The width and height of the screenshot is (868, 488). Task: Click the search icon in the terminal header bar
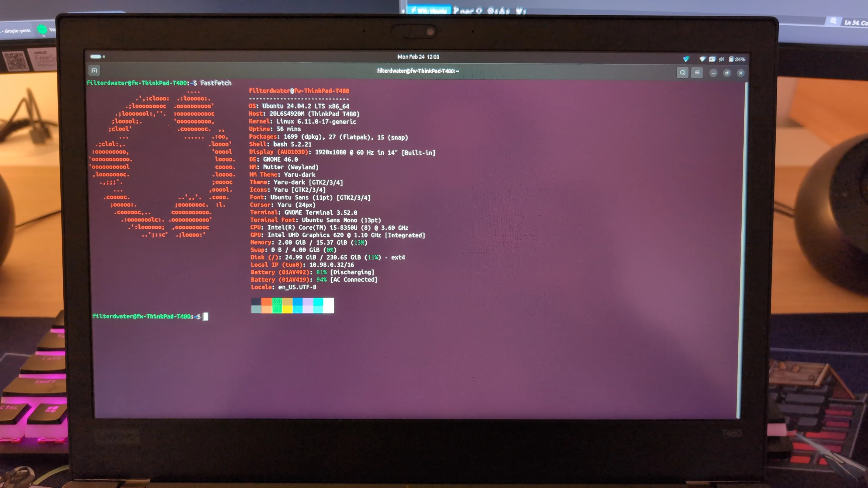[x=683, y=73]
